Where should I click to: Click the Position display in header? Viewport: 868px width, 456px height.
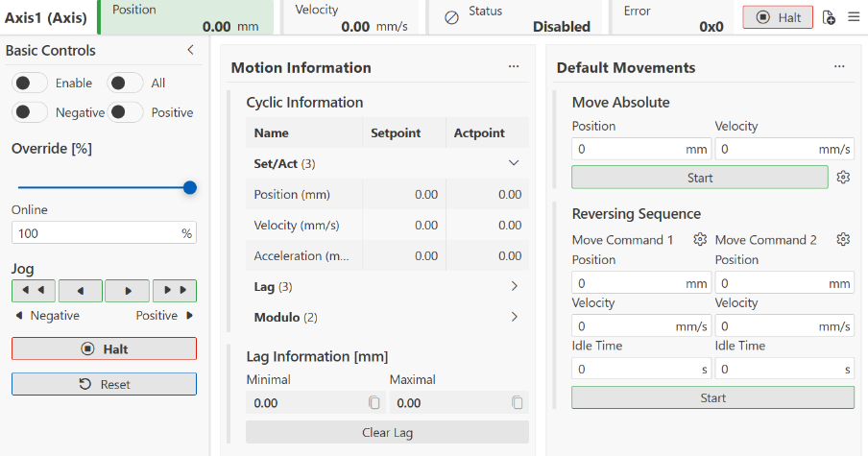(186, 17)
